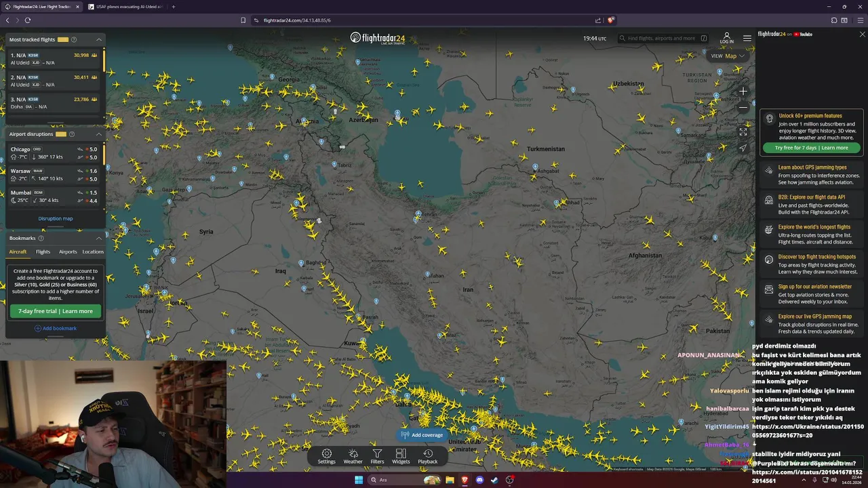
Task: Select the Locations bookmarks tab
Action: point(93,251)
